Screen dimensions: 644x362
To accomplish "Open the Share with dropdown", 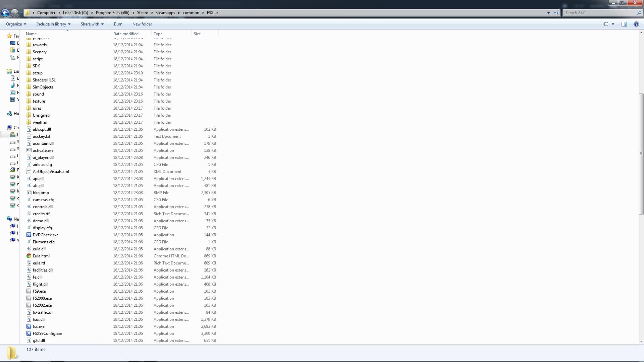I will pyautogui.click(x=92, y=24).
